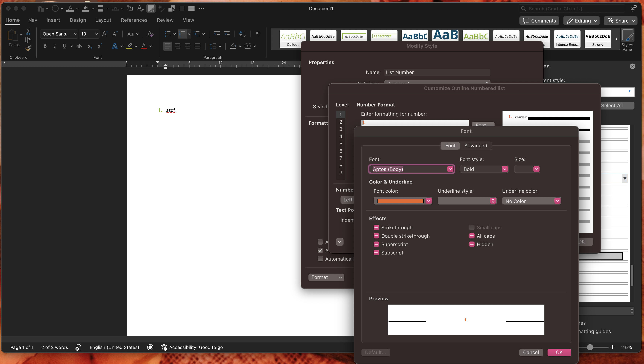Click the Multilevel list icon
644x364 pixels.
(x=197, y=34)
